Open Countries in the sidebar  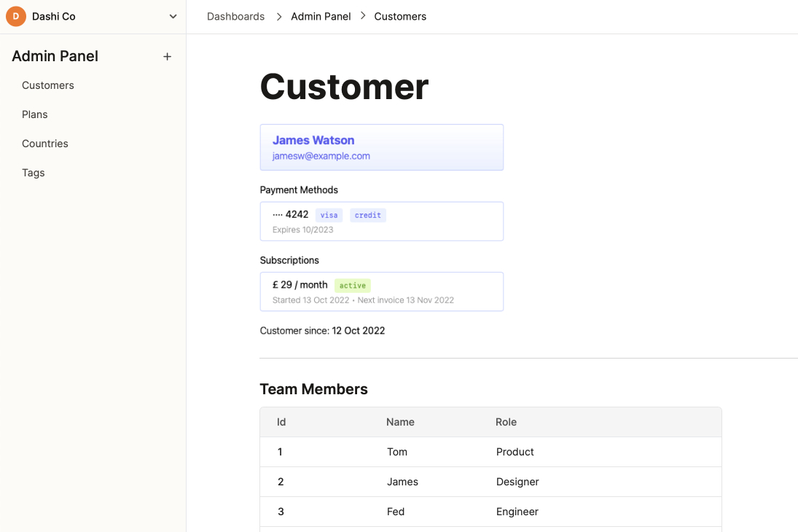coord(44,144)
